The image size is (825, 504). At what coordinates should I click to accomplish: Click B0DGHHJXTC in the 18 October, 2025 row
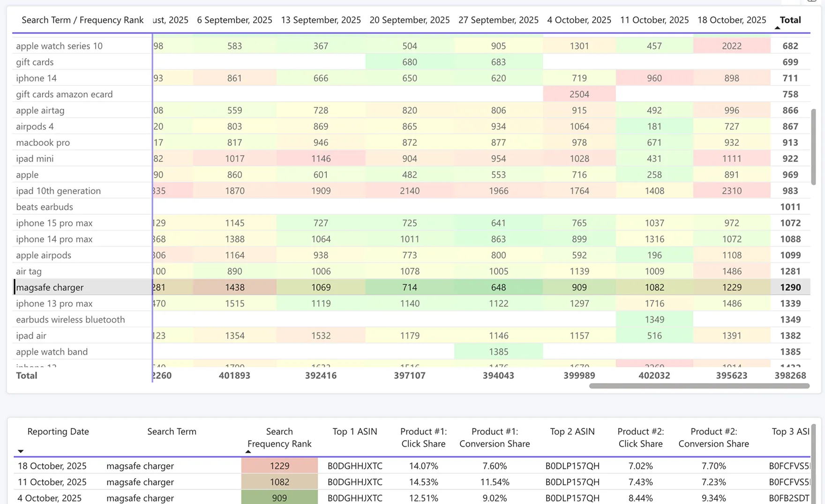click(x=355, y=466)
